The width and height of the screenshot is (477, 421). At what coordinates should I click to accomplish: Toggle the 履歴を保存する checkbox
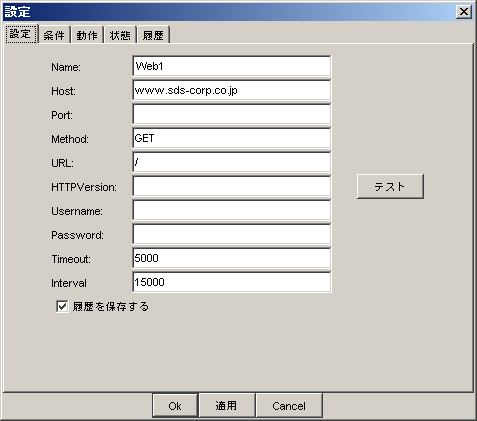pos(62,306)
